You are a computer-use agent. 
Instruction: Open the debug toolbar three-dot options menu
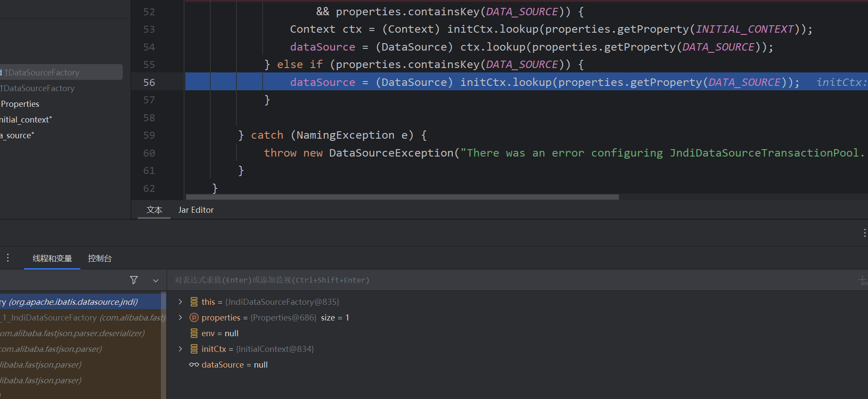point(8,258)
